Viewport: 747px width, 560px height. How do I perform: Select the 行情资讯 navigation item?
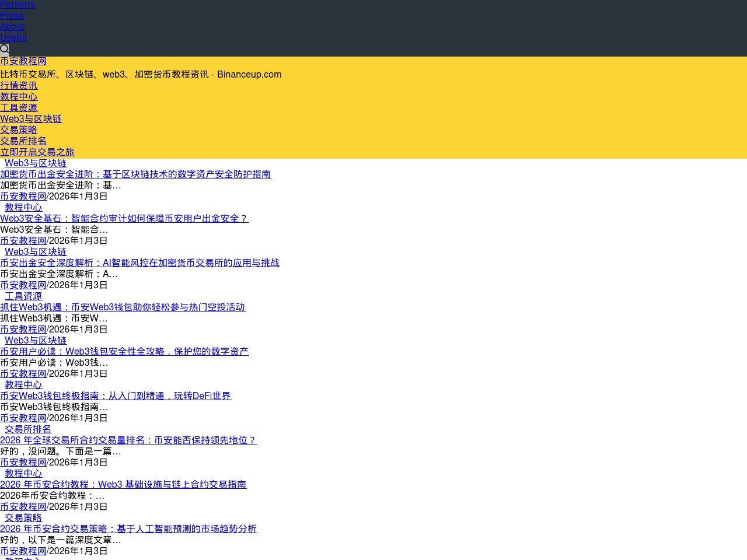click(19, 86)
